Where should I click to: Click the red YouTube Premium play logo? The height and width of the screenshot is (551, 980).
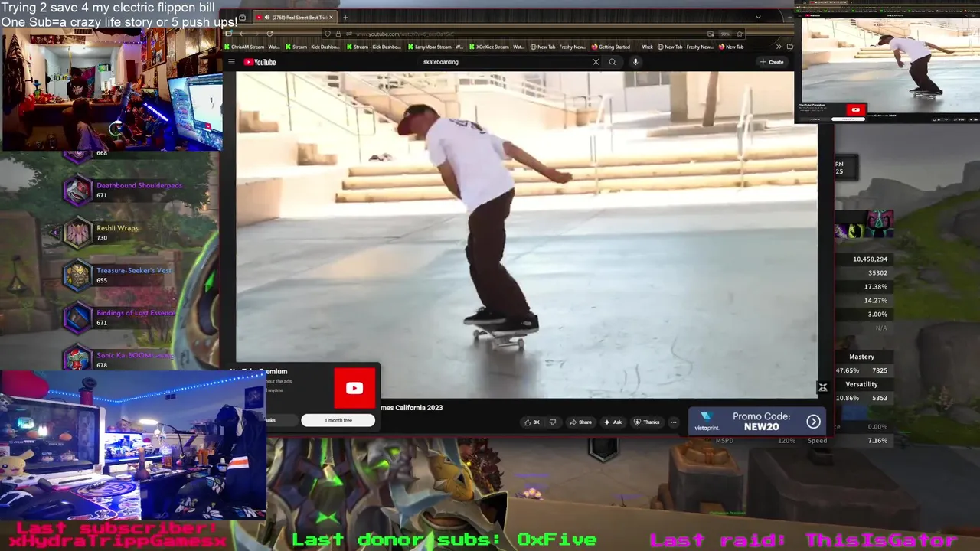[x=354, y=388]
